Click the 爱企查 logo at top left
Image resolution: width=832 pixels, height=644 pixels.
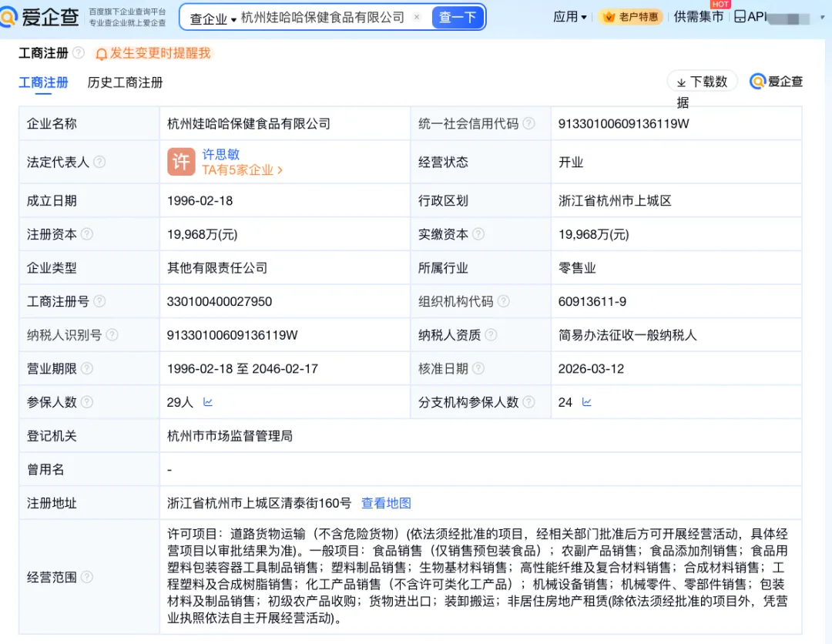40,17
